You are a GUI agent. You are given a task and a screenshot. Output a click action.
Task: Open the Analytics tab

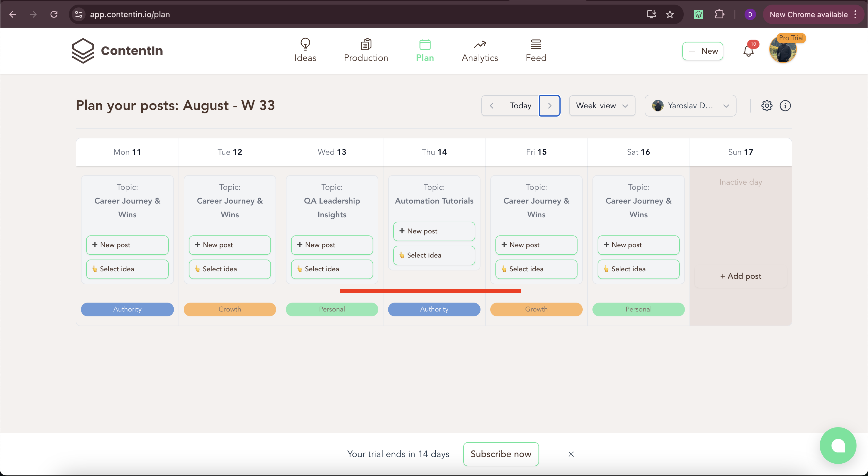[x=480, y=50]
